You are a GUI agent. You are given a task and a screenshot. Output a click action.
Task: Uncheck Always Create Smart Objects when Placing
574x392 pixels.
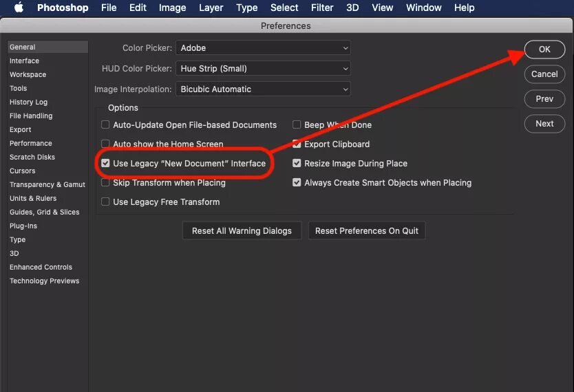[x=297, y=182]
